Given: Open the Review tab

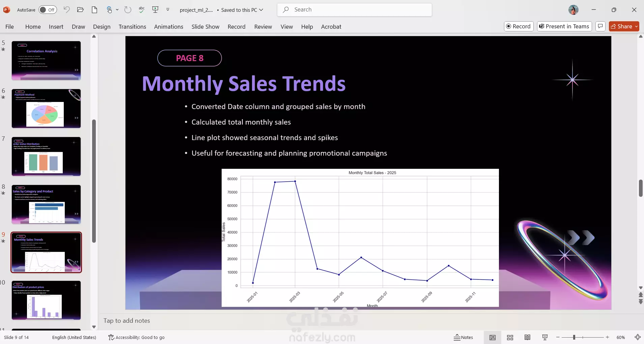Looking at the screenshot, I should 263,27.
